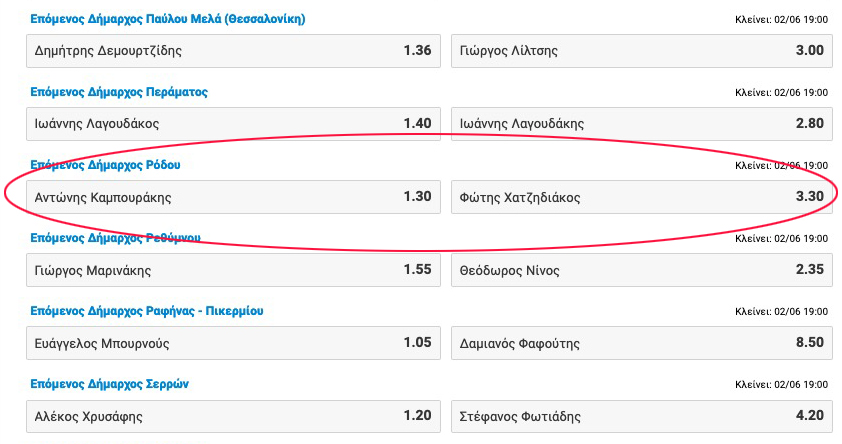842x444 pixels.
Task: Click the Στέφανος Φωτιάδης 4.20 selection
Action: click(x=641, y=416)
